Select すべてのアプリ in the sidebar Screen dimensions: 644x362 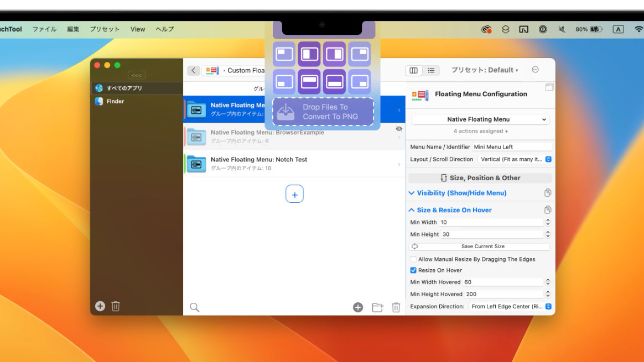[x=137, y=88]
